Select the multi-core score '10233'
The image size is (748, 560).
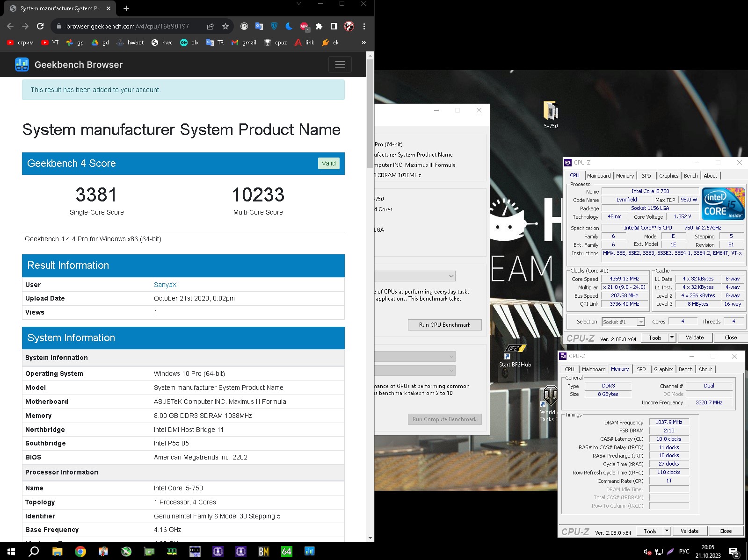pyautogui.click(x=258, y=195)
